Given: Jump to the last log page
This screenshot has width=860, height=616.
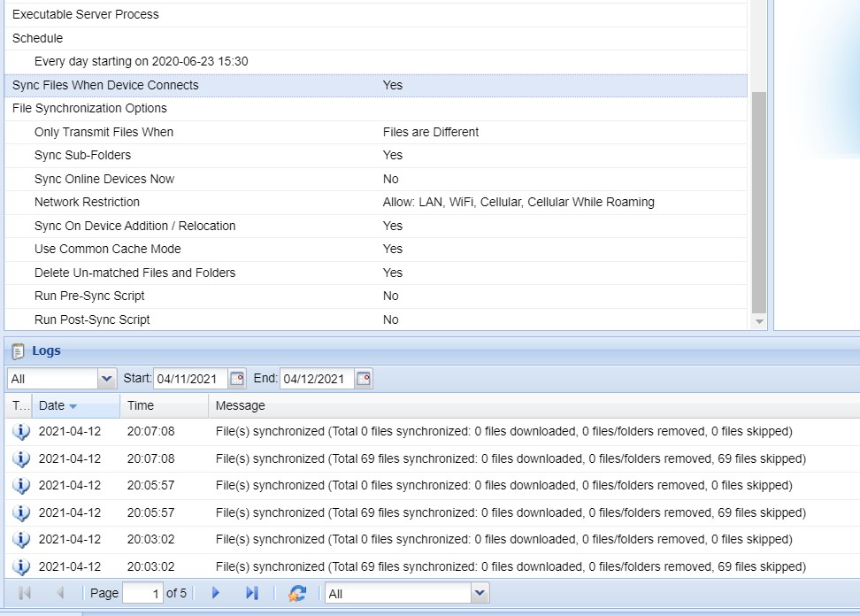Looking at the screenshot, I should coord(251,593).
